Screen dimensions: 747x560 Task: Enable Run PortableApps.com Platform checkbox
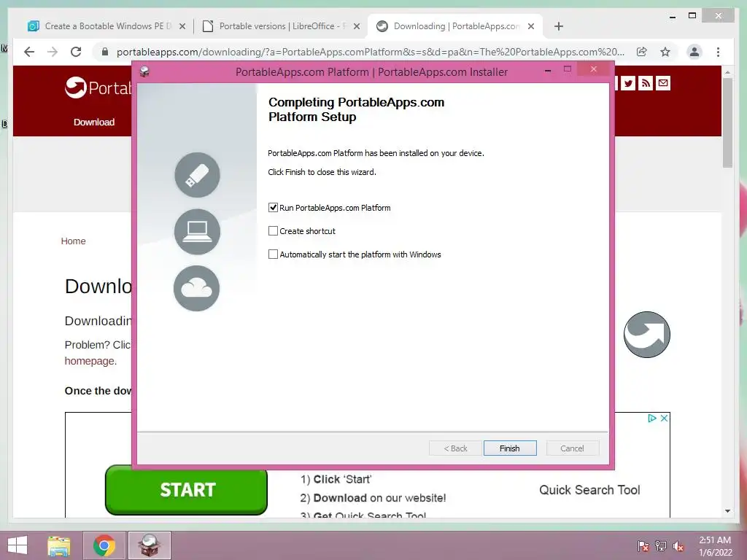coord(273,208)
